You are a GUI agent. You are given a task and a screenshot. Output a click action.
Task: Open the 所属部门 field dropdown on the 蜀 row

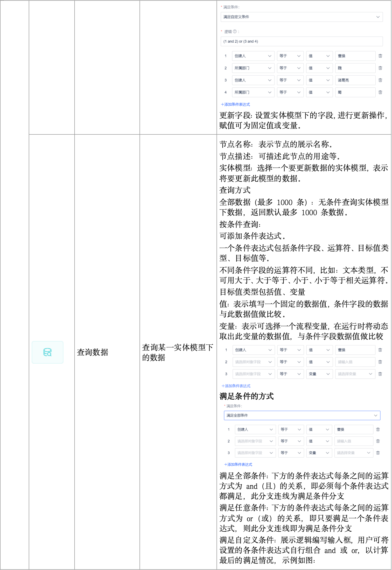tap(253, 92)
